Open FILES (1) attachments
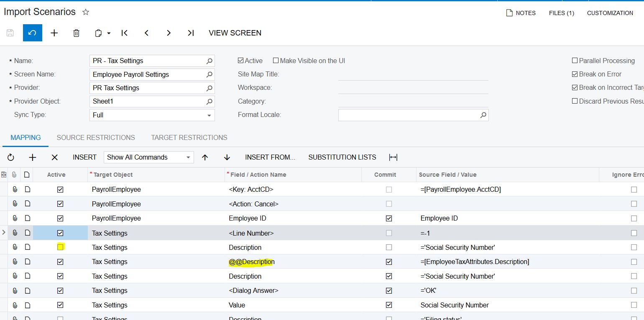The height and width of the screenshot is (320, 644). click(561, 13)
